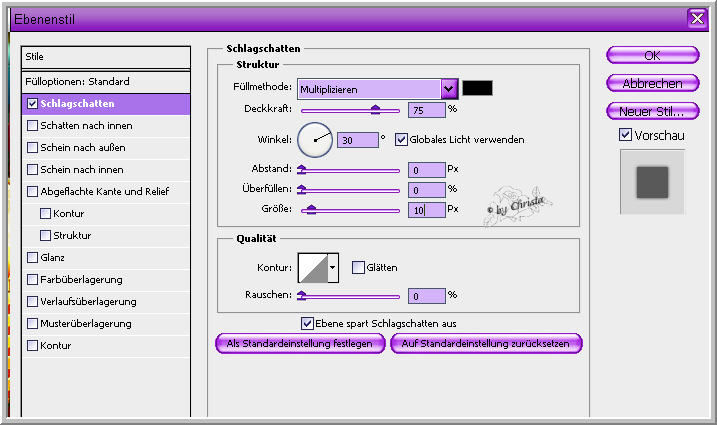The height and width of the screenshot is (425, 717).
Task: Enable the Musterüberlagerung checkbox
Action: [32, 323]
